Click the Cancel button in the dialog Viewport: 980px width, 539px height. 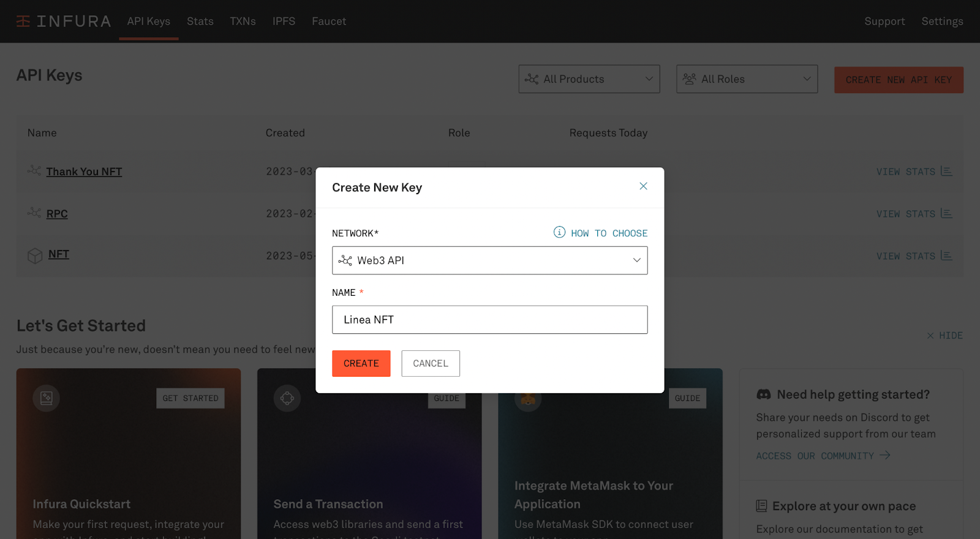[x=431, y=363]
